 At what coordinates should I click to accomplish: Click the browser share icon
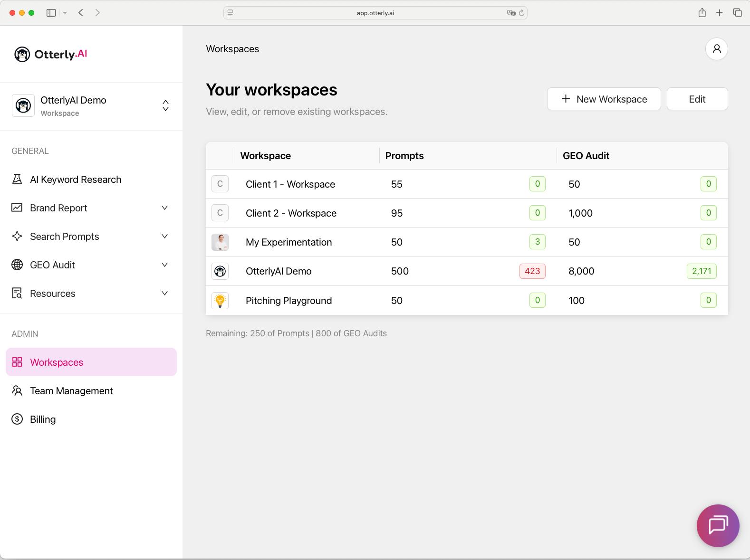702,13
